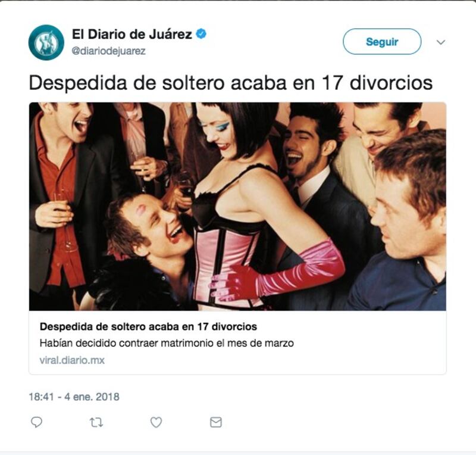This screenshot has height=455, width=476.
Task: Open the bachelor party article image
Action: coord(237,207)
